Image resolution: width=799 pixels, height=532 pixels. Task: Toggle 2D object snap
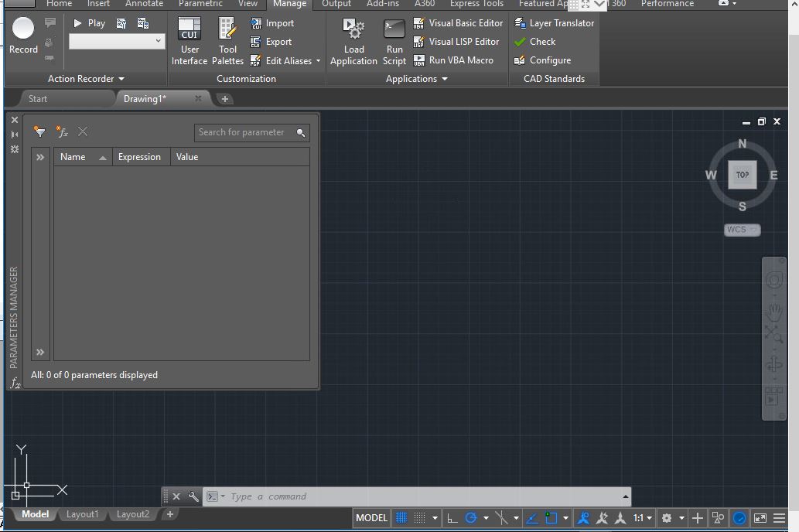pyautogui.click(x=551, y=518)
